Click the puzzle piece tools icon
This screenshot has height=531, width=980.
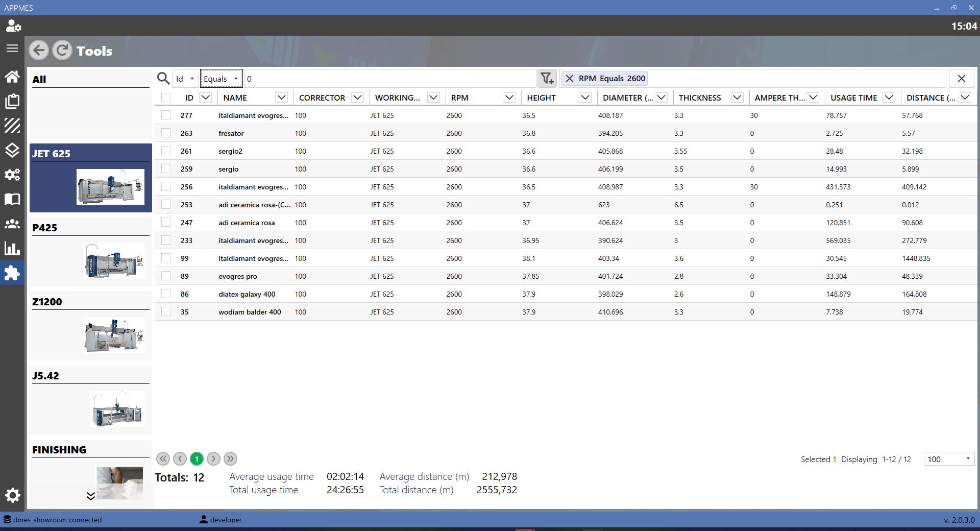pos(12,273)
